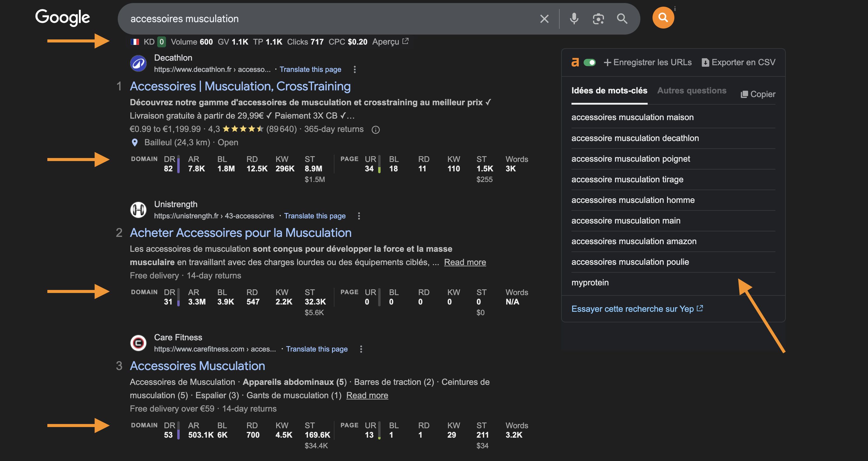This screenshot has width=868, height=461.
Task: Click the voice search microphone icon
Action: tap(574, 19)
